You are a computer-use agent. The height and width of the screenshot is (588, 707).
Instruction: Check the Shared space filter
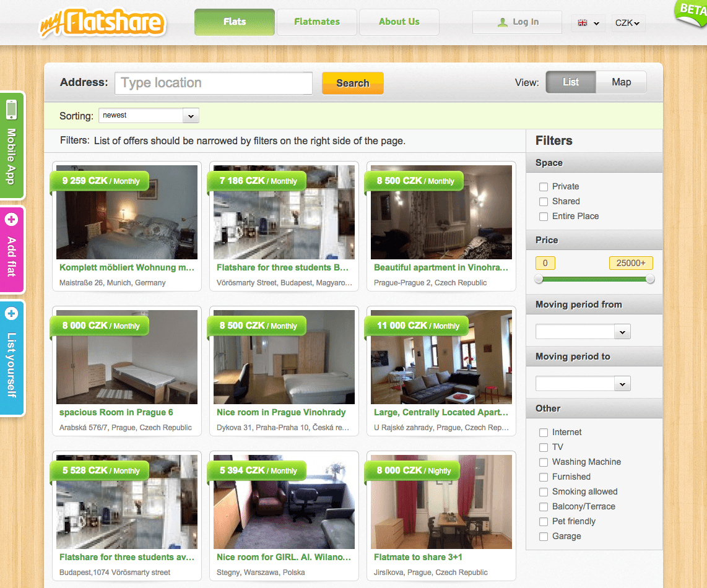pos(544,202)
